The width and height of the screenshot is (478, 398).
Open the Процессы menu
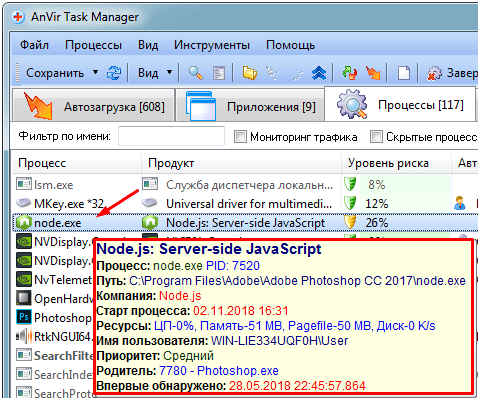coord(93,45)
